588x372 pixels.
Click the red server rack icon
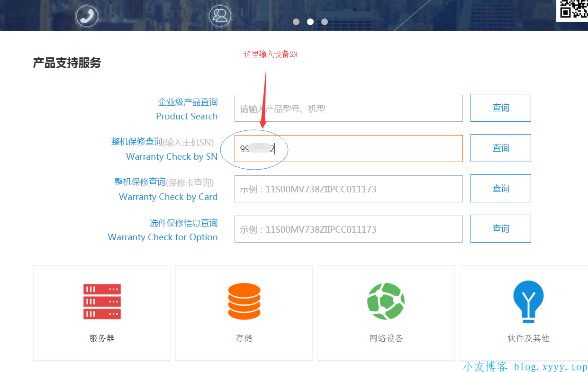pyautogui.click(x=102, y=301)
